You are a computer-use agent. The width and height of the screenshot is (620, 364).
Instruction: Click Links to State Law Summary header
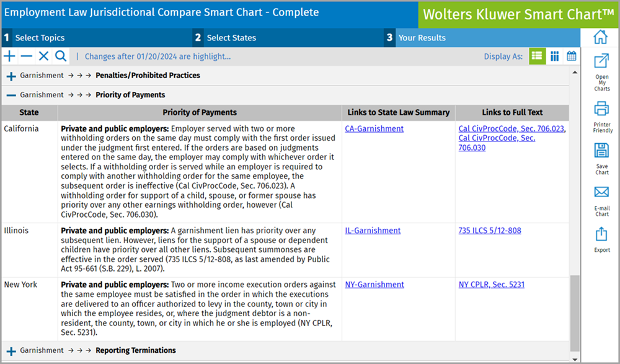coord(399,112)
